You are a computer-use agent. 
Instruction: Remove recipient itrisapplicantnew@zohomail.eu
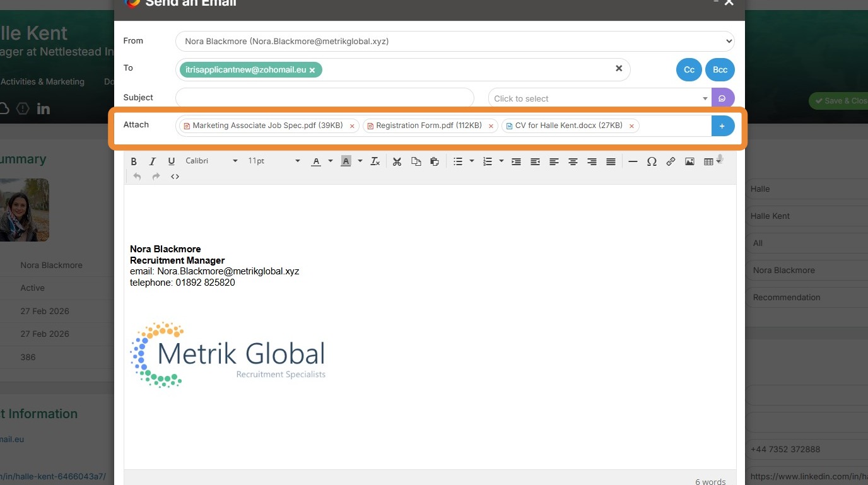pos(312,70)
